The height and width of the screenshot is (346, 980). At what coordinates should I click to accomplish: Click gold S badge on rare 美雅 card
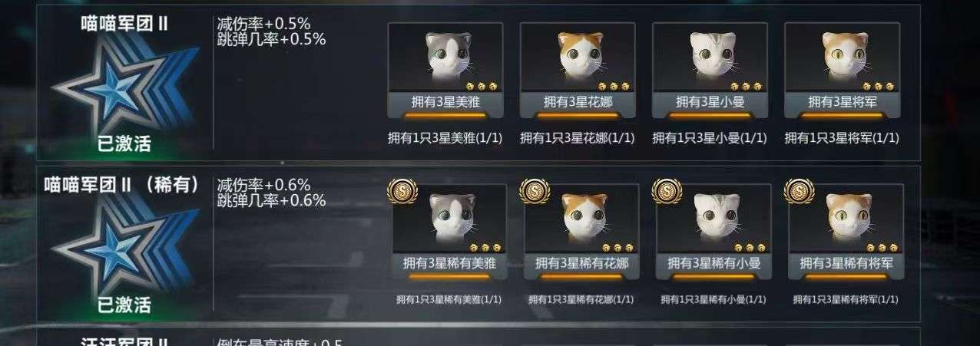pyautogui.click(x=402, y=191)
